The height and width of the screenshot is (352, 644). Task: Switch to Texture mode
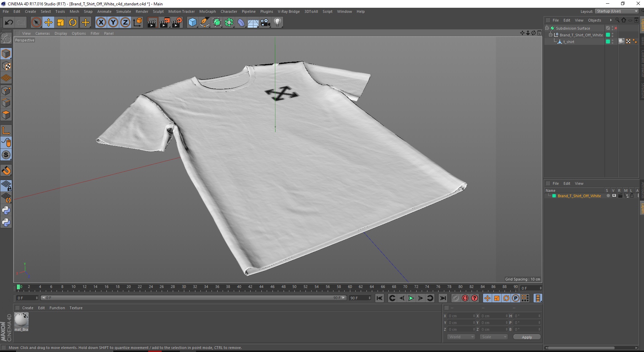tap(6, 66)
